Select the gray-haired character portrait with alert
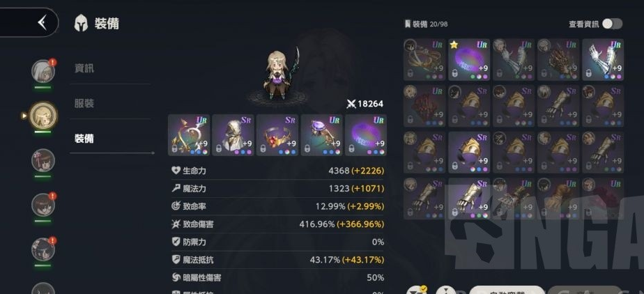Screen dimensions: 644x294 click(x=43, y=70)
